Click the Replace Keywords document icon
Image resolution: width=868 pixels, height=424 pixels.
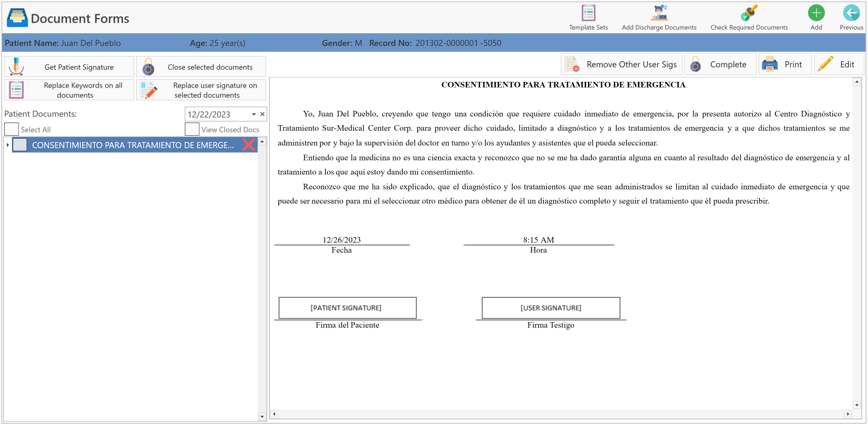tap(16, 90)
